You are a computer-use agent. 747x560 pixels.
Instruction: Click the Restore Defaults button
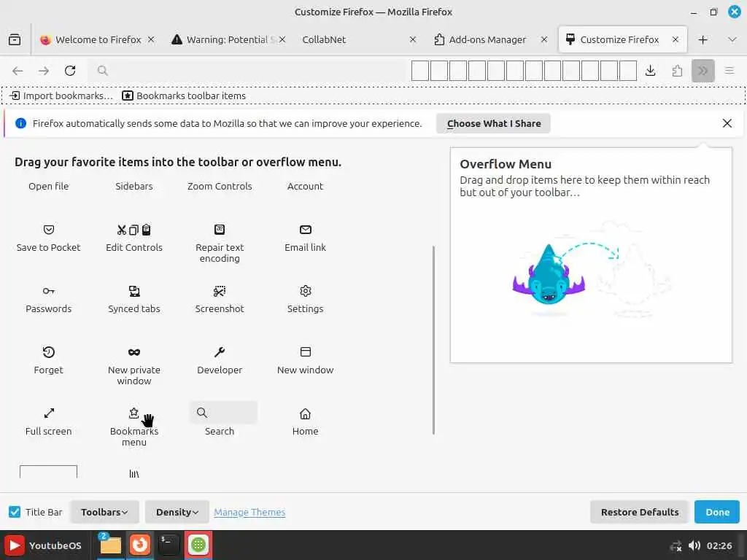click(639, 512)
